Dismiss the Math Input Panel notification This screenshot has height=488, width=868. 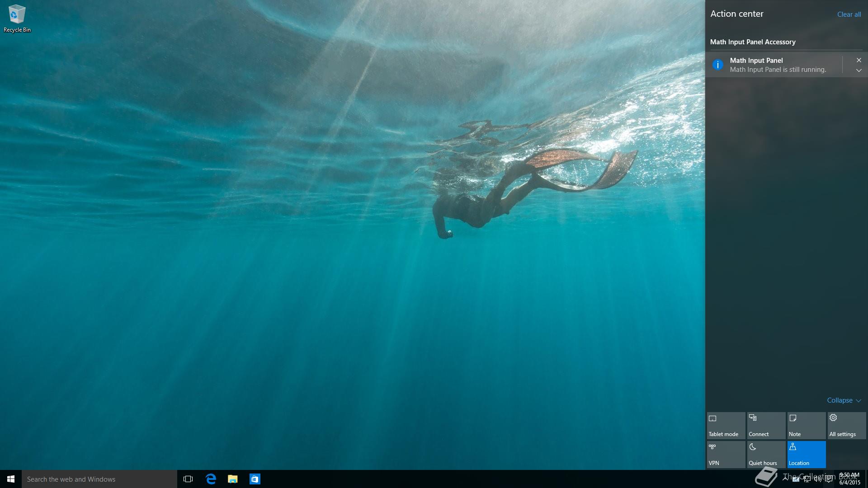coord(859,60)
